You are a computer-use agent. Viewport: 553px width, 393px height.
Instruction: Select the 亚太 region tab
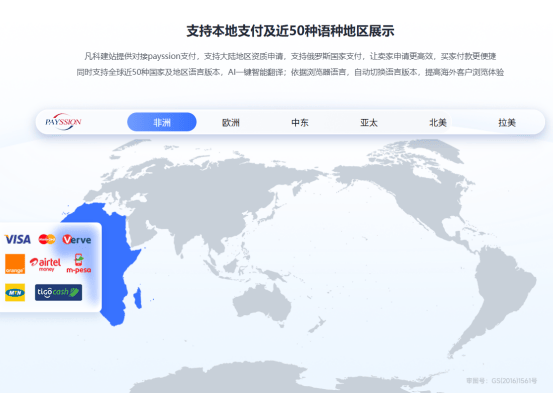pos(369,122)
